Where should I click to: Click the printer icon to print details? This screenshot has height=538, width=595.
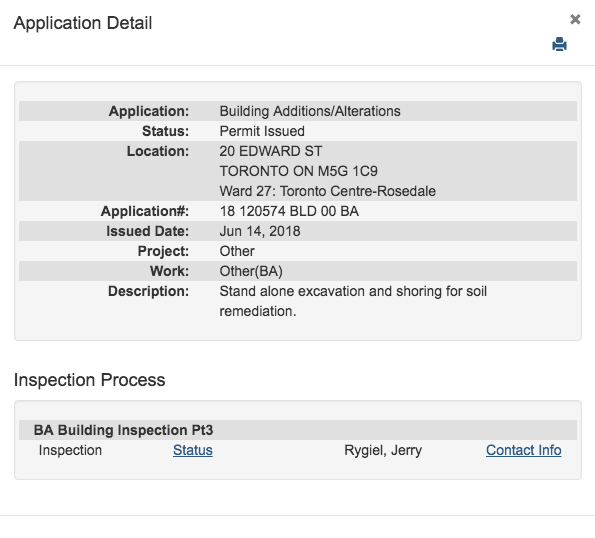[559, 44]
